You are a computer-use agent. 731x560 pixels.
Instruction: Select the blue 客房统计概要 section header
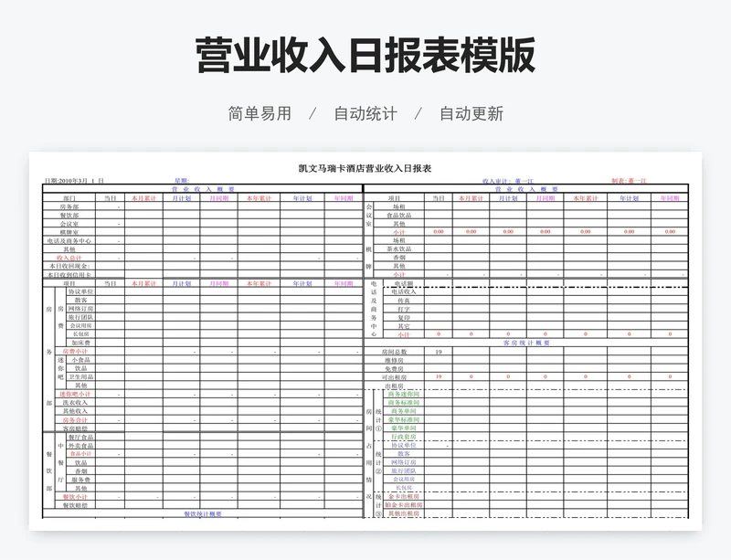[x=526, y=343]
